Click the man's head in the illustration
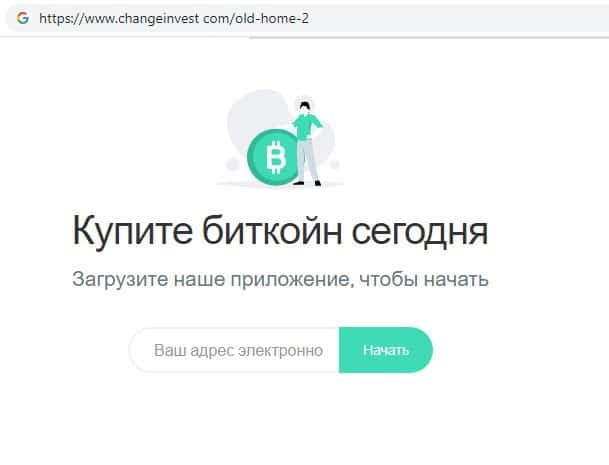 tap(304, 107)
